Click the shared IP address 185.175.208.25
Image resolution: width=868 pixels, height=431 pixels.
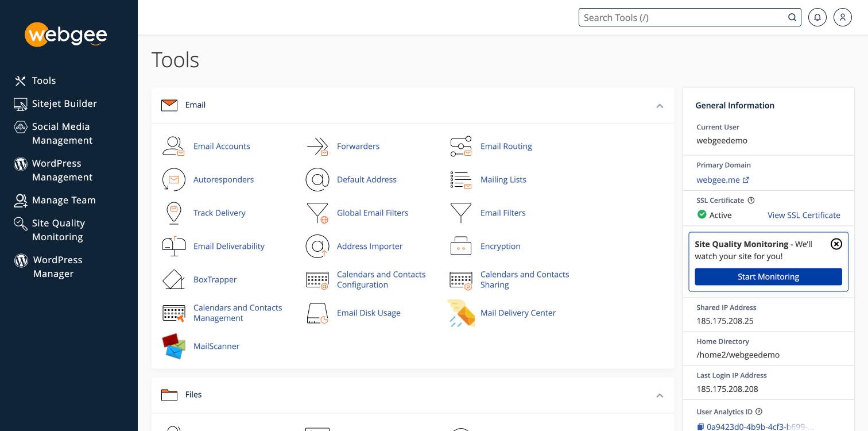(x=724, y=321)
